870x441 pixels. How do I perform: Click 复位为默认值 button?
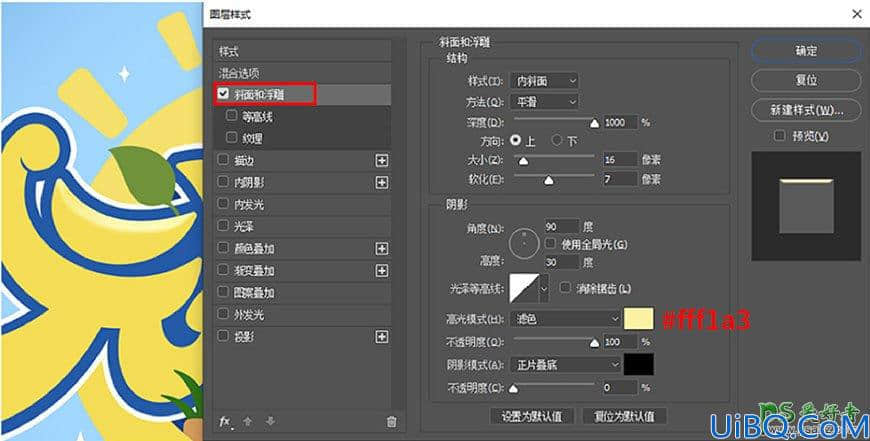pos(624,416)
